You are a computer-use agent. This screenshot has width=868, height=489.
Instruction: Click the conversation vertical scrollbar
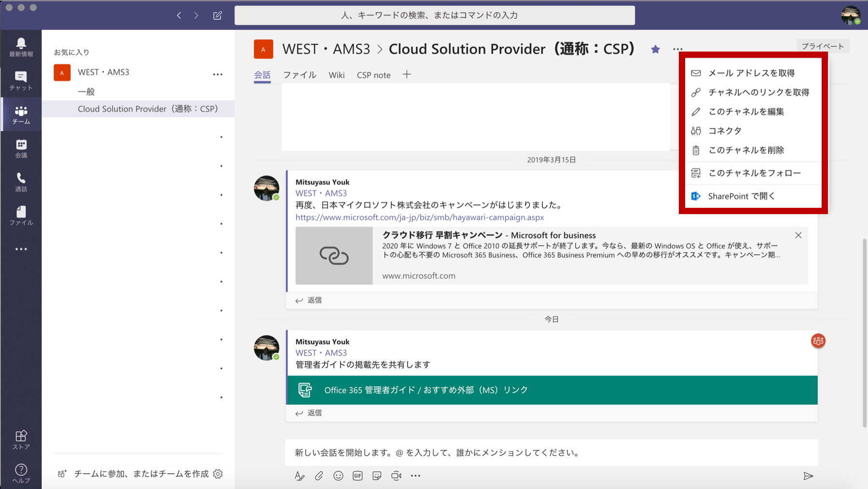pos(865,333)
